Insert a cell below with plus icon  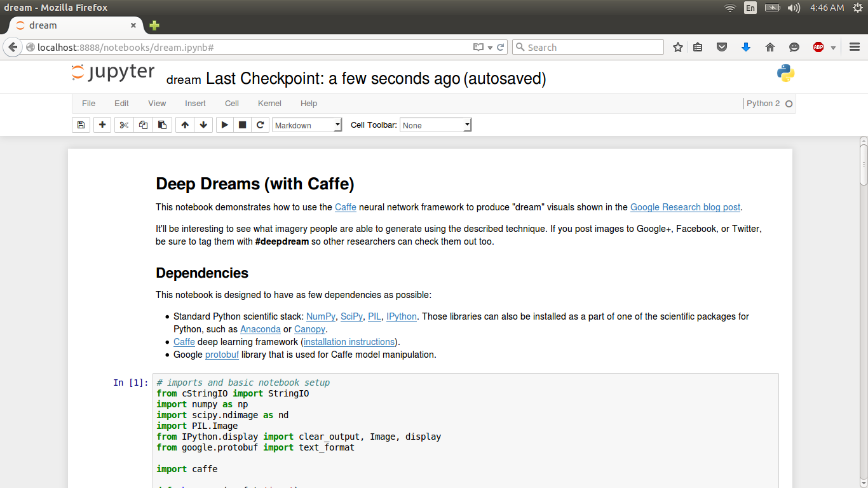(102, 125)
